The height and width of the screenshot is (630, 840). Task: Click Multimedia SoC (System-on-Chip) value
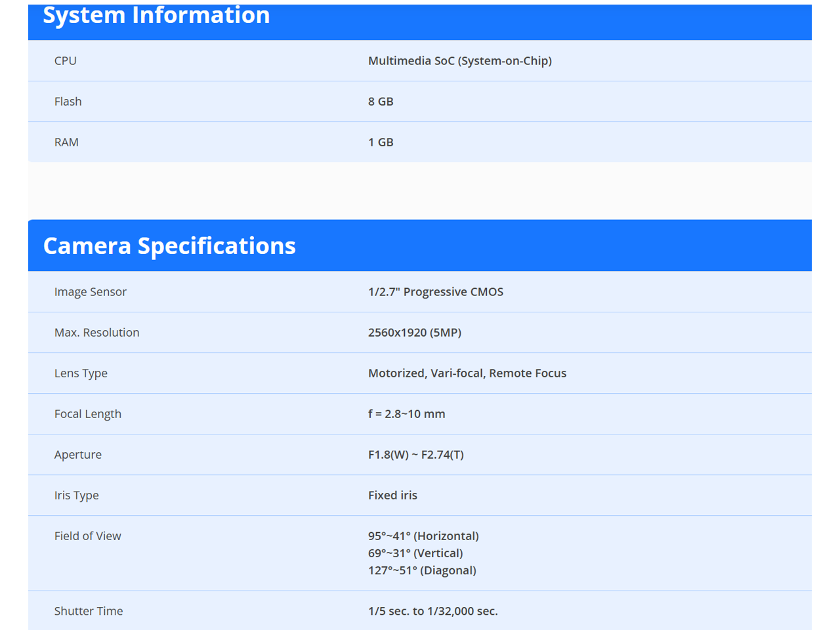(459, 61)
